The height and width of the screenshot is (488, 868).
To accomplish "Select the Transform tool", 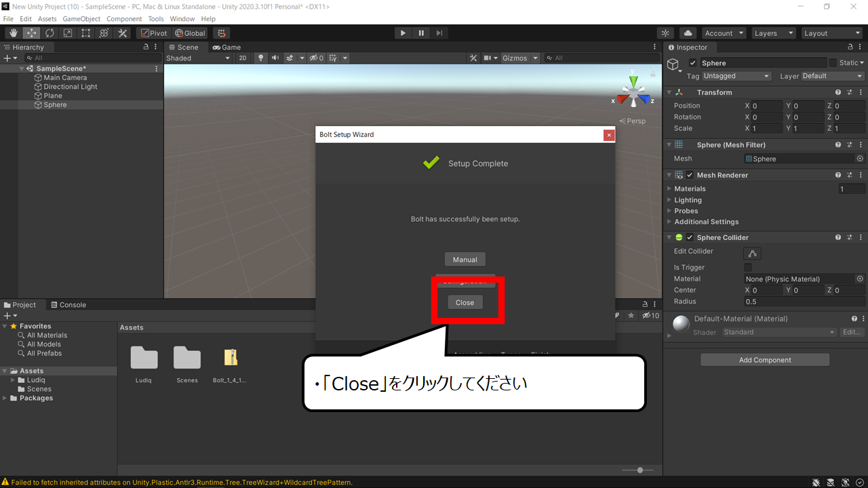I will coord(104,33).
